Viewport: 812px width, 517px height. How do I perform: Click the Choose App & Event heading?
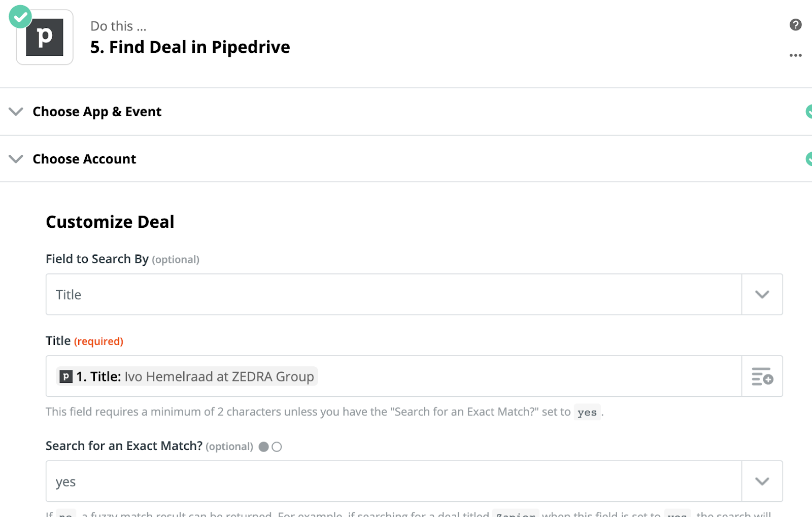point(97,112)
